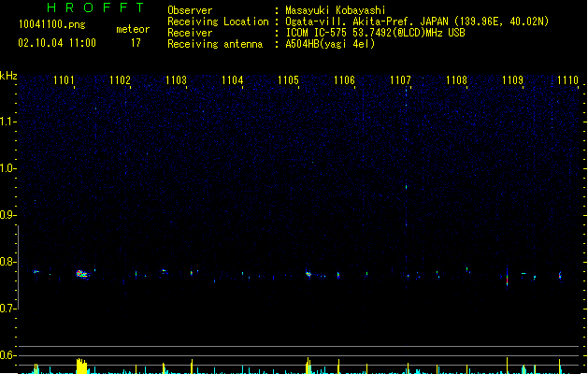Click the Receiving antenna label
The height and width of the screenshot is (374, 588).
point(215,44)
